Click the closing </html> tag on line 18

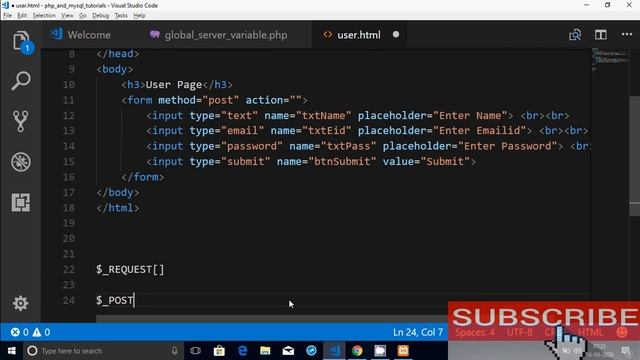[118, 208]
